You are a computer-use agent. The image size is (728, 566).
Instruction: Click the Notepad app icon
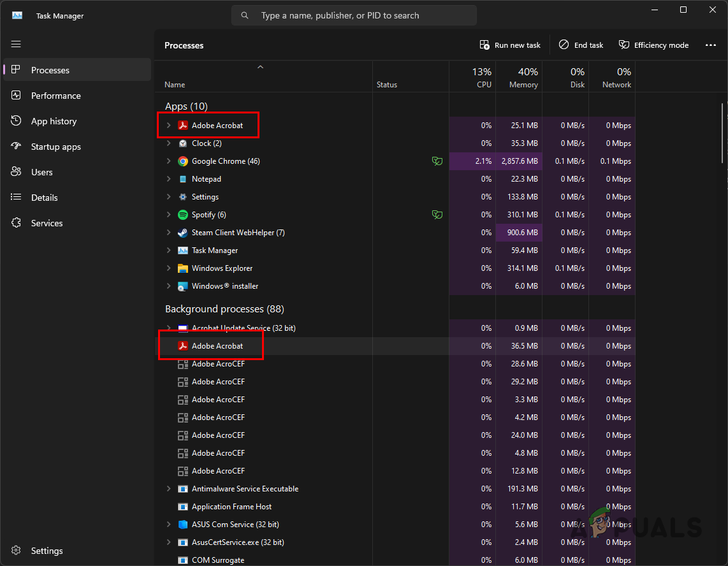183,179
